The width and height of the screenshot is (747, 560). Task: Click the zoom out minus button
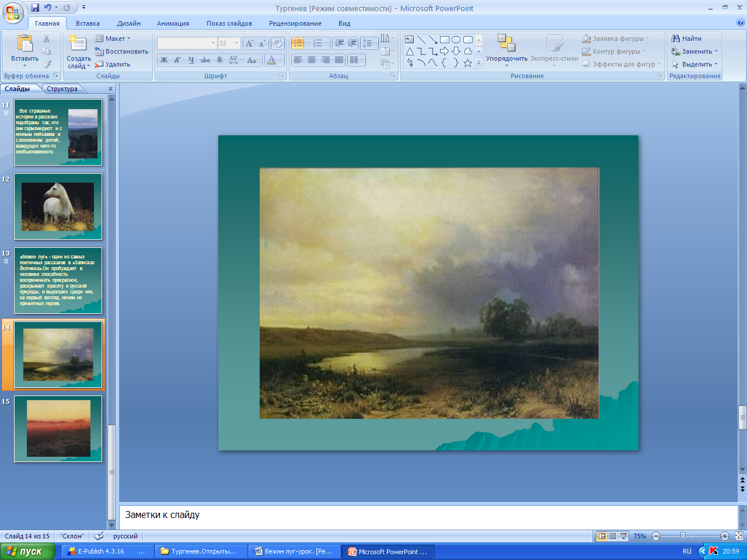(x=656, y=536)
